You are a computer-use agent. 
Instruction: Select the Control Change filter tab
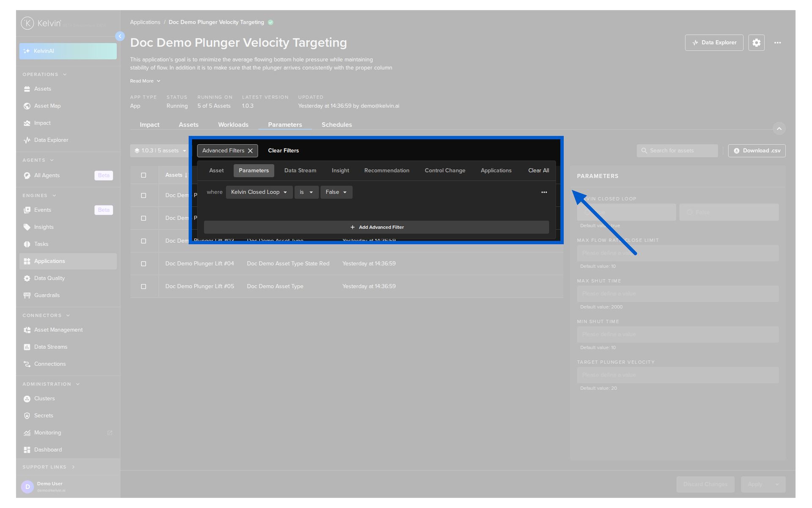pos(445,171)
